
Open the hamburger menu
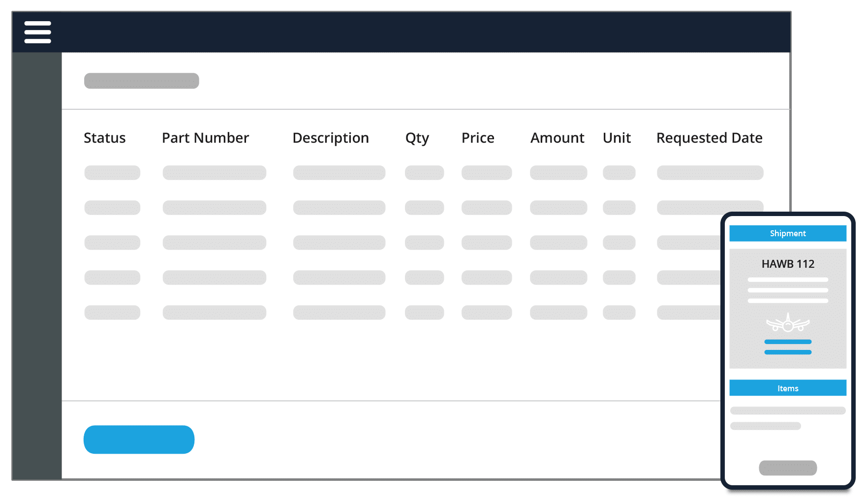tap(37, 32)
